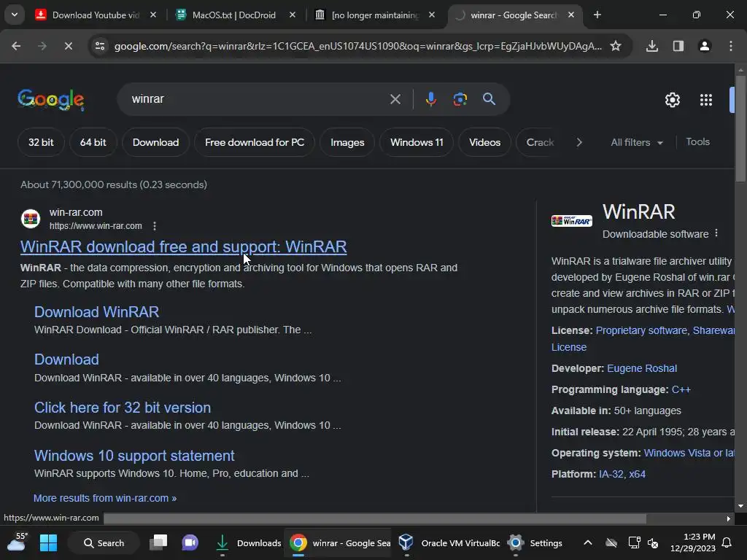Open search Tools
The width and height of the screenshot is (747, 560).
(697, 142)
